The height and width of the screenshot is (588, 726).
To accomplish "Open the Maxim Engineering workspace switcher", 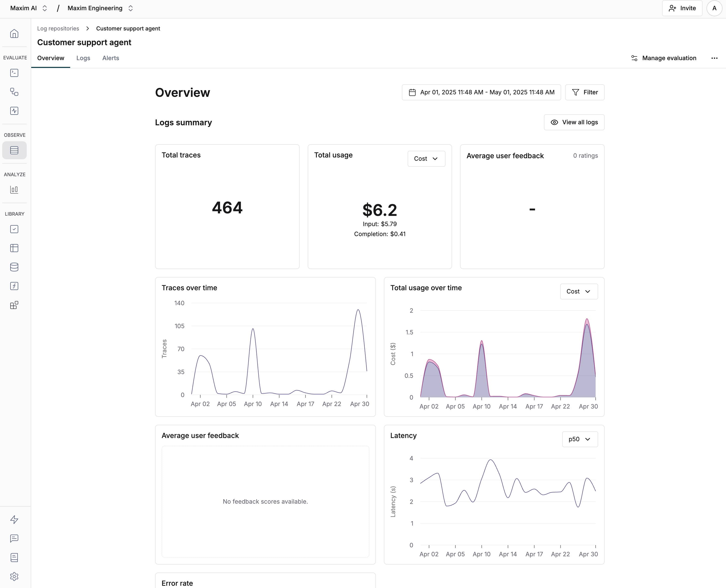I will point(100,8).
